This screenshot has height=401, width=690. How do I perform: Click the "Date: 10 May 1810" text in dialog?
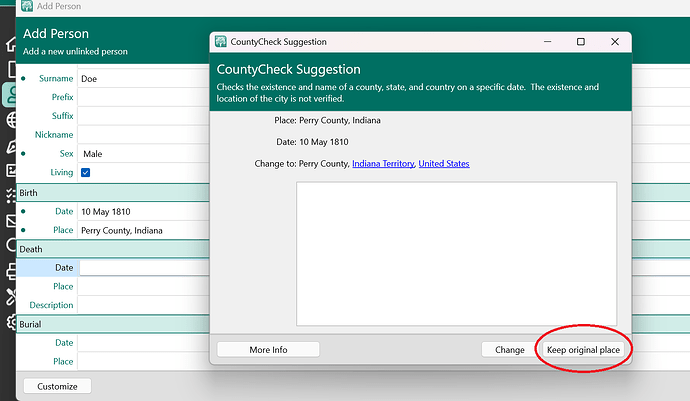pyautogui.click(x=312, y=142)
